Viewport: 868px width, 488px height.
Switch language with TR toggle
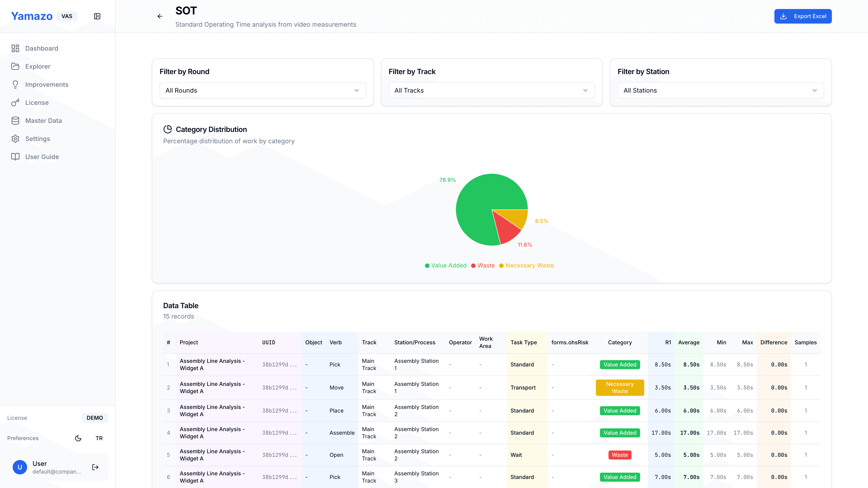(99, 438)
